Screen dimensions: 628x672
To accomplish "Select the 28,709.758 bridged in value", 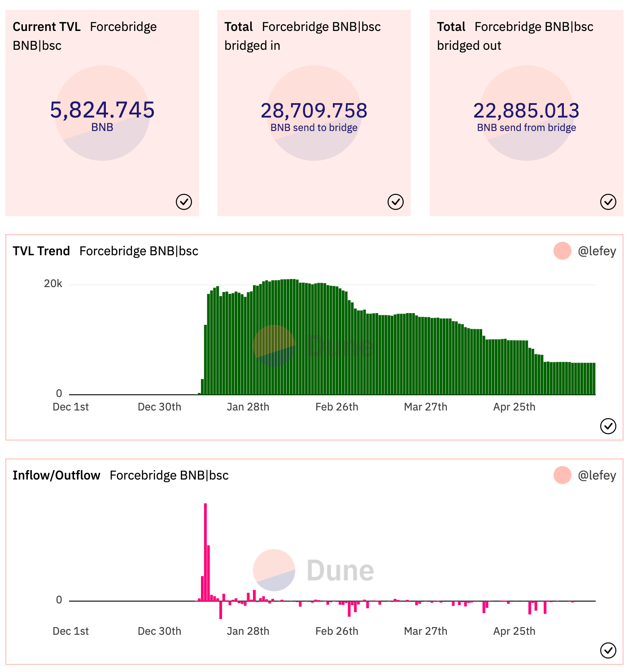I will tap(314, 110).
